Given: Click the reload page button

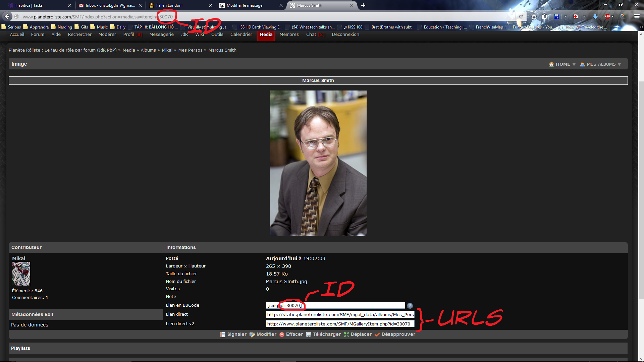Looking at the screenshot, I should tap(521, 16).
